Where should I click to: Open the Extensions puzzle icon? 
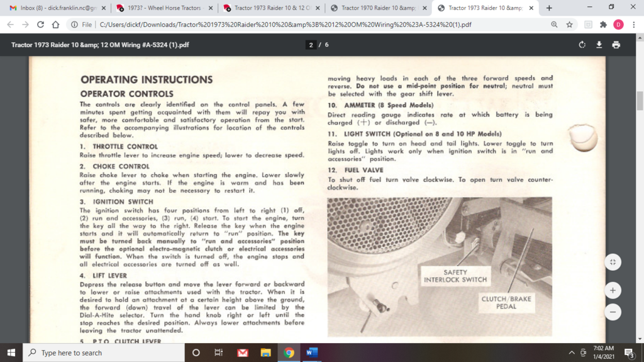[603, 25]
